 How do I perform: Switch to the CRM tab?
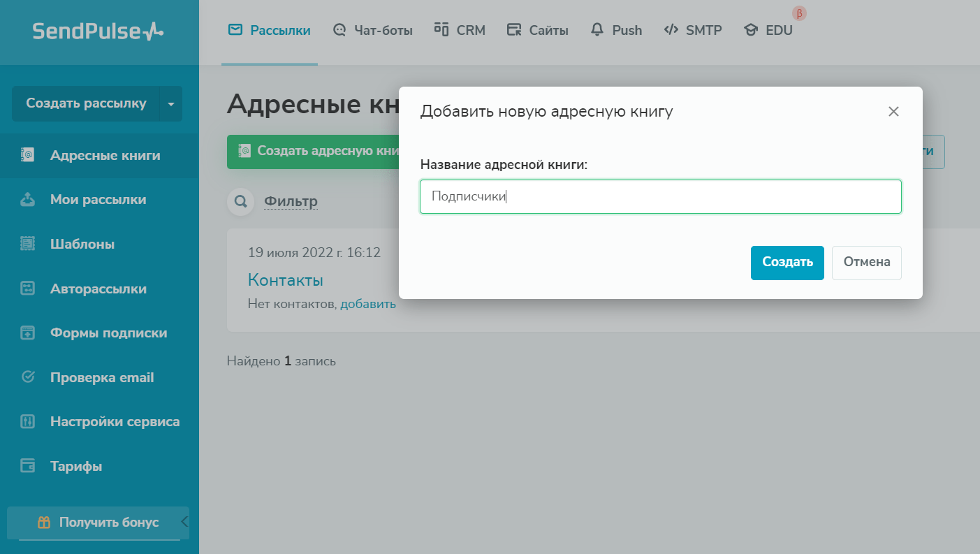[x=460, y=30]
